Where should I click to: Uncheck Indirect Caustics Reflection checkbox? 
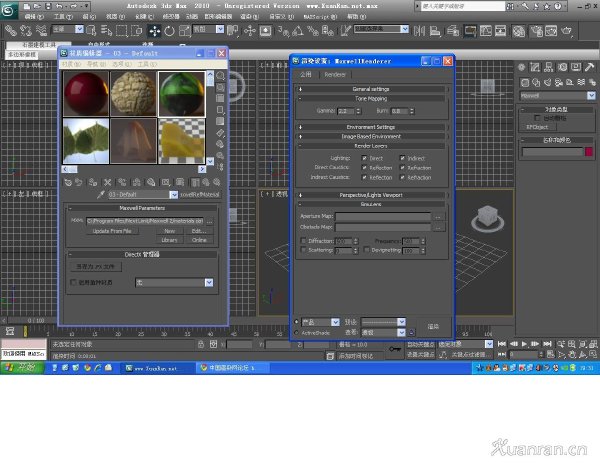[x=364, y=177]
